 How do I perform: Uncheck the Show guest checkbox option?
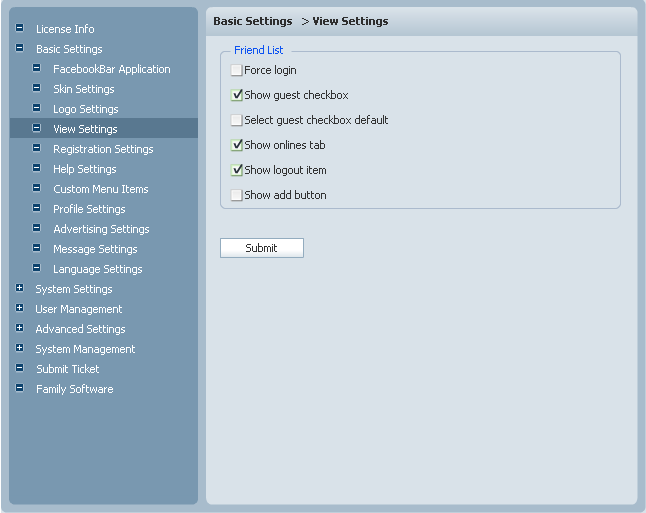[237, 95]
